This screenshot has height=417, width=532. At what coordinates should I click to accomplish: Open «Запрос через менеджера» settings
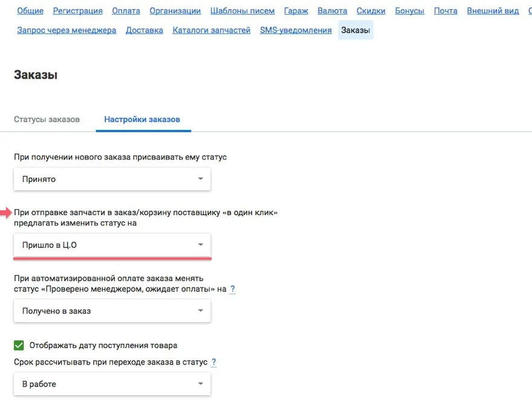click(66, 30)
